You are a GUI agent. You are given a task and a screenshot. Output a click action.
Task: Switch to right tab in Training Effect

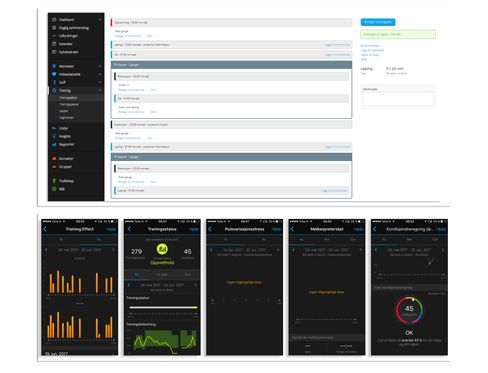[99, 239]
